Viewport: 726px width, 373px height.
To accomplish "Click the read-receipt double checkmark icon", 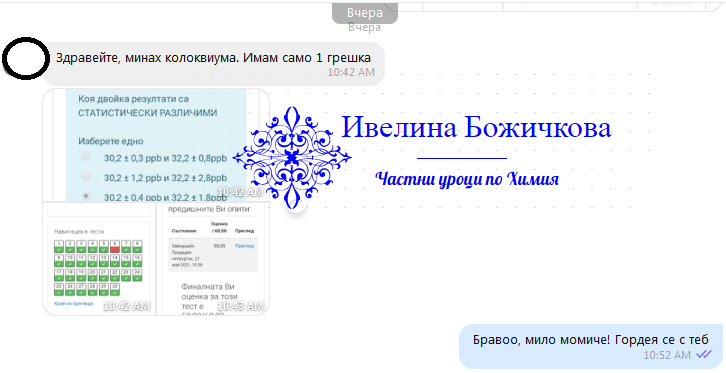I will coord(704,354).
